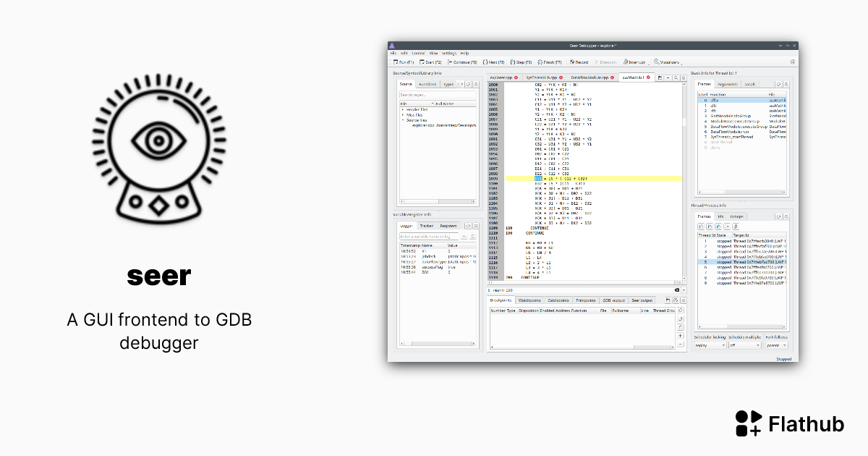Click the Finish toolbar button

click(551, 62)
